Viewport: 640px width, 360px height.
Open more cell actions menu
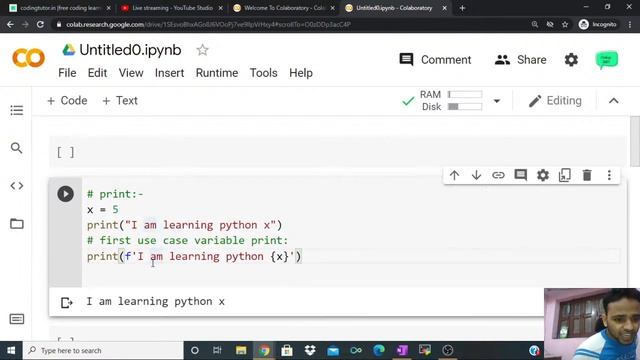click(x=609, y=176)
